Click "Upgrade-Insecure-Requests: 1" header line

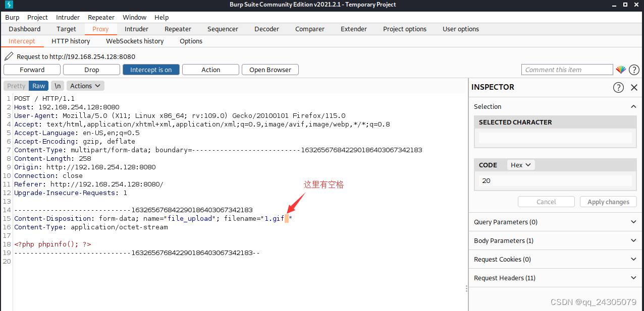point(71,193)
